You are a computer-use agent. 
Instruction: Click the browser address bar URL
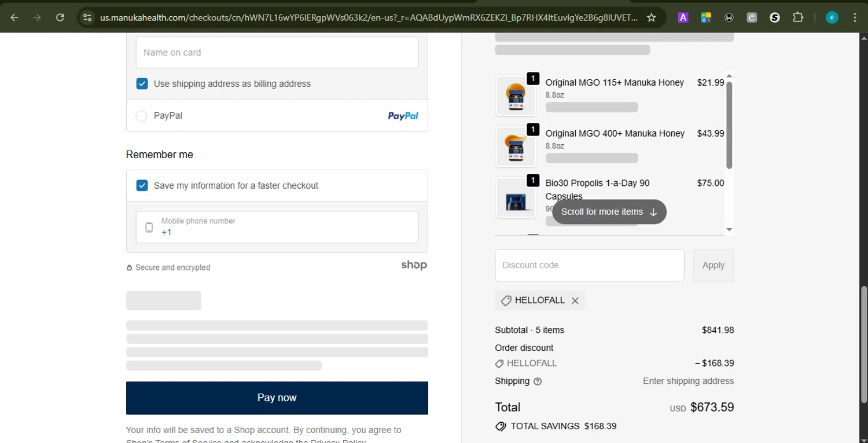(x=369, y=17)
